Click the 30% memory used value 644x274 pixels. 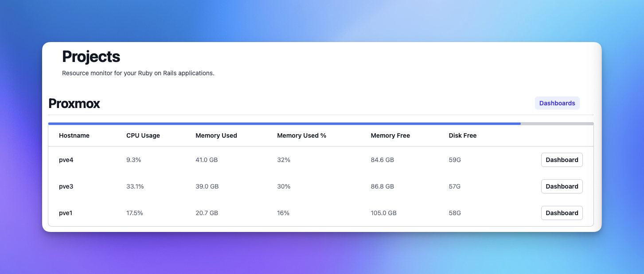pyautogui.click(x=284, y=186)
